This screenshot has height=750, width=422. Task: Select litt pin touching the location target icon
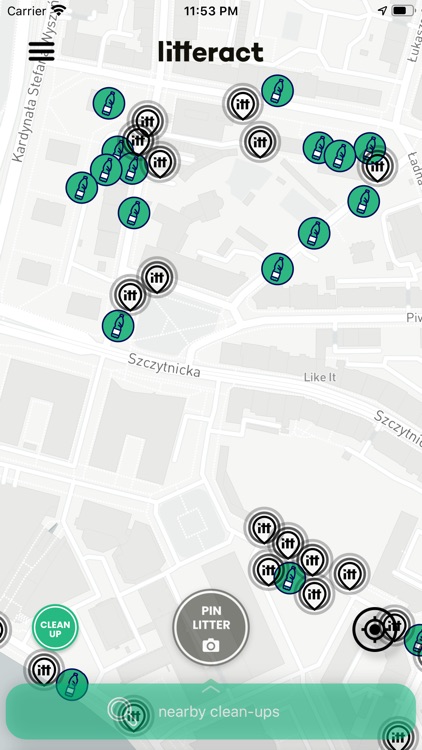[395, 625]
